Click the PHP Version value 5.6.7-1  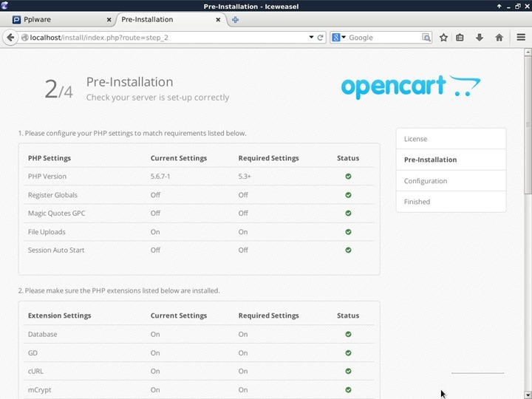[160, 177]
